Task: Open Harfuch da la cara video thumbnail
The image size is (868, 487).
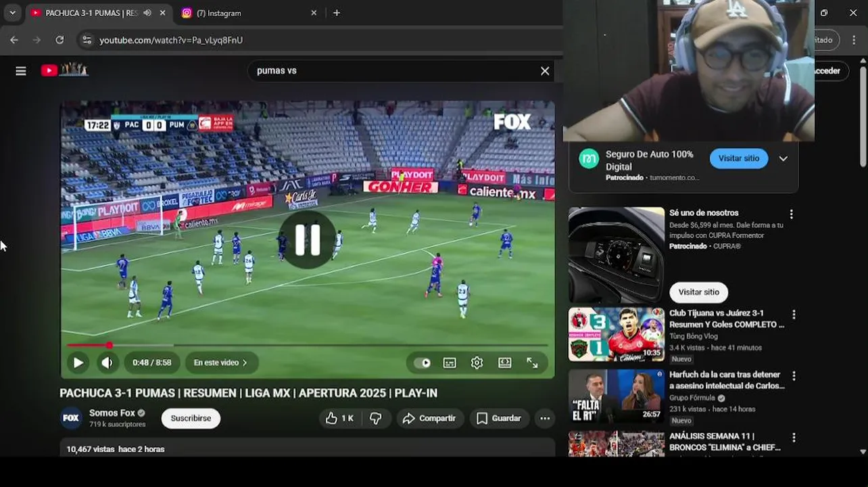Action: point(617,396)
